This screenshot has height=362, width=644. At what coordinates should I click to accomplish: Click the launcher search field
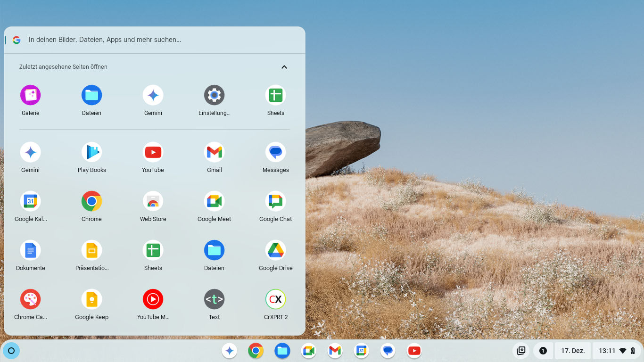(x=141, y=40)
